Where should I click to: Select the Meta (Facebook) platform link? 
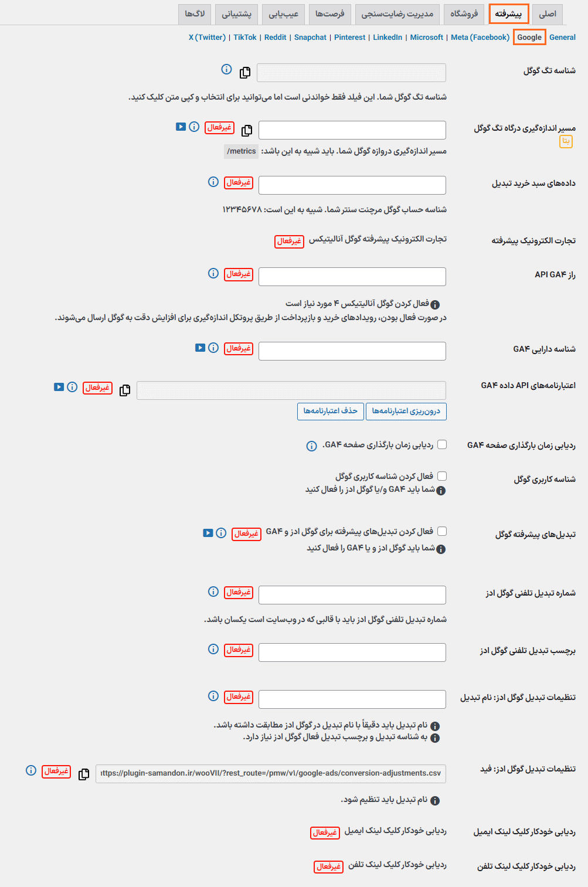tap(480, 37)
